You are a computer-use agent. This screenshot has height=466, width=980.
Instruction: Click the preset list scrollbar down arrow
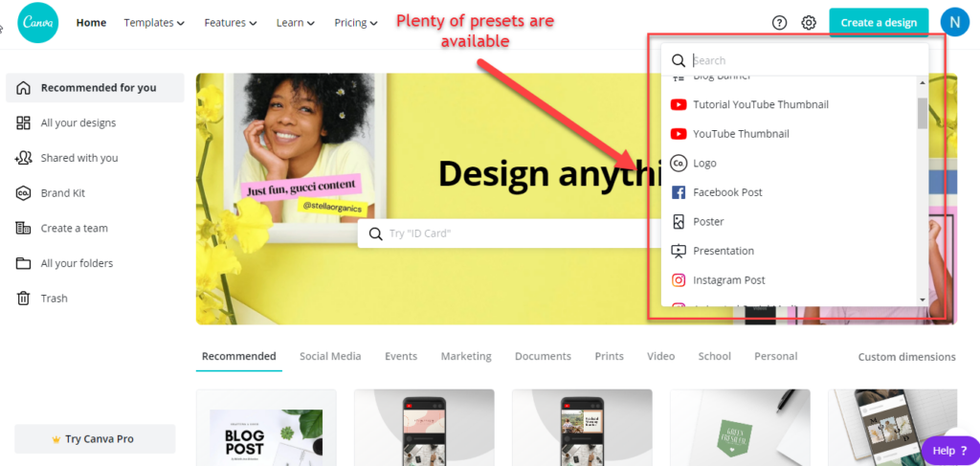coord(923,300)
